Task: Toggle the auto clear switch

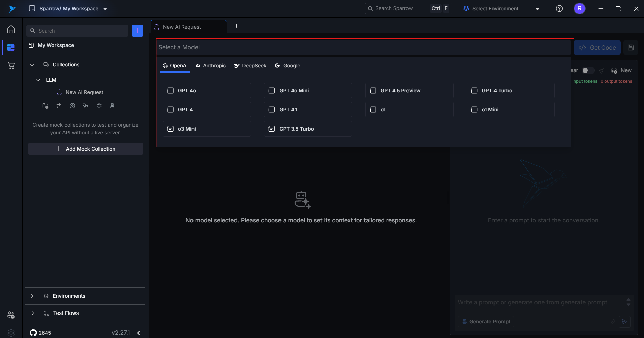Action: [x=588, y=70]
